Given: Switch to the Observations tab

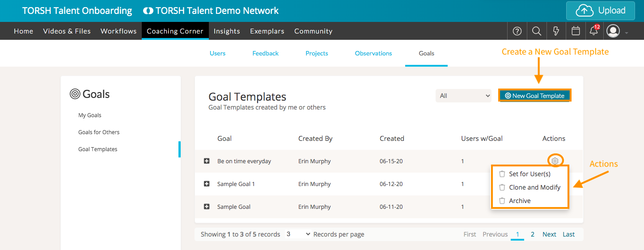Looking at the screenshot, I should click(373, 53).
